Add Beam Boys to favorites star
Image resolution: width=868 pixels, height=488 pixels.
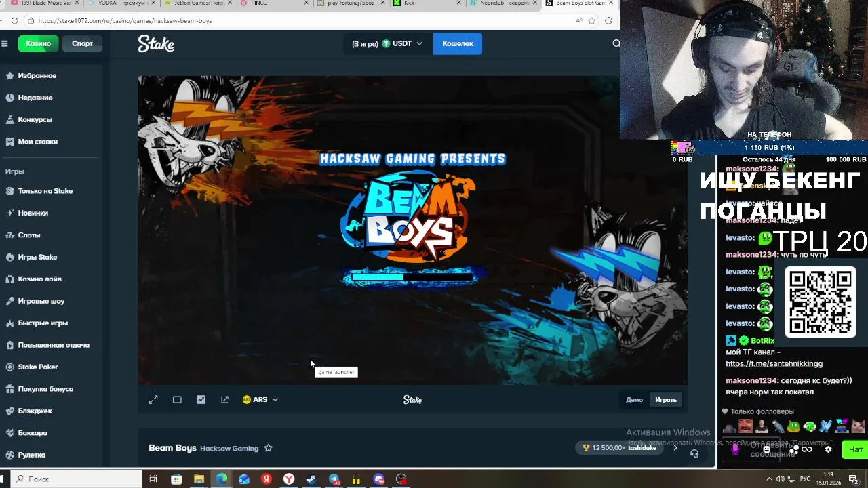(268, 448)
